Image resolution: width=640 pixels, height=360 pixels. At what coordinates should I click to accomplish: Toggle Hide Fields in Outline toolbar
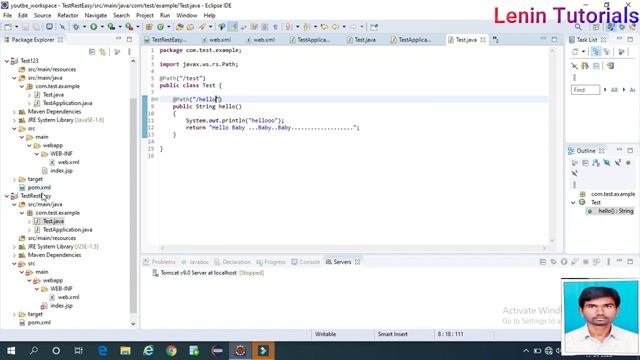click(607, 163)
